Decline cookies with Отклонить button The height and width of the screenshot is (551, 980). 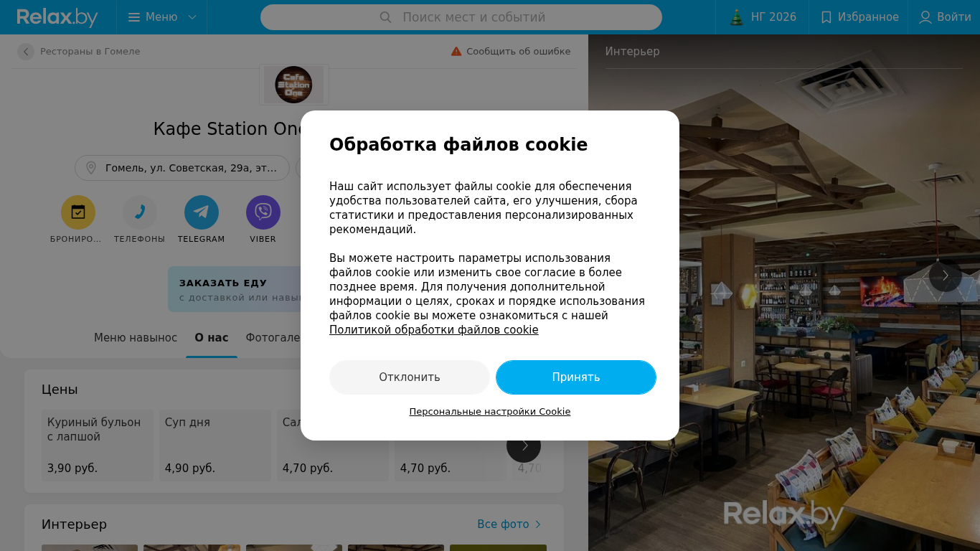[410, 377]
